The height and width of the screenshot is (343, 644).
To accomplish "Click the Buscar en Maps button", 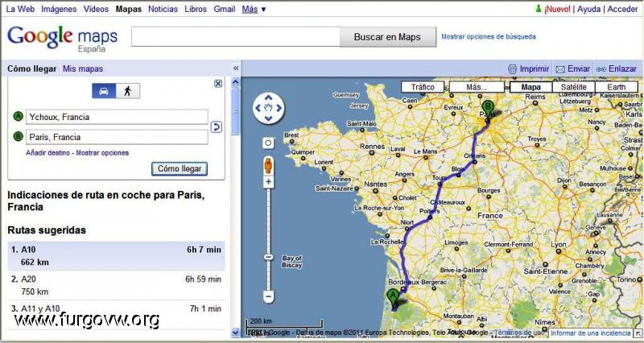I will coord(387,37).
